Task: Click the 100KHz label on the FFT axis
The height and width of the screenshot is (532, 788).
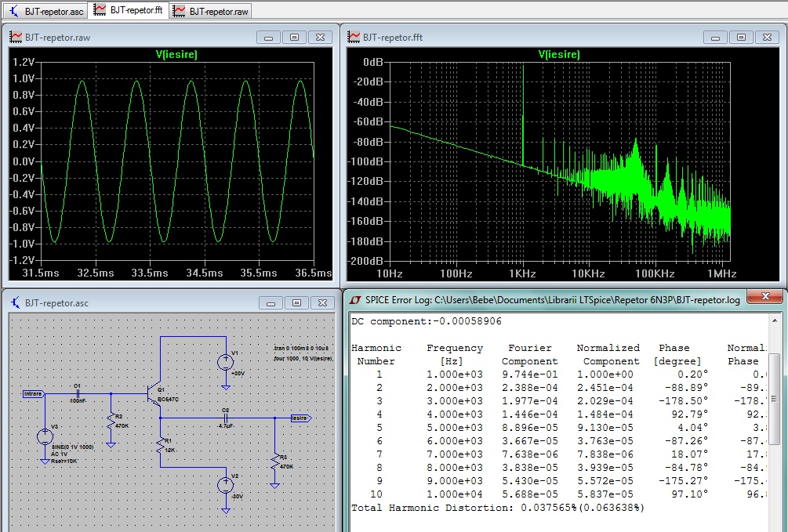Action: point(655,273)
